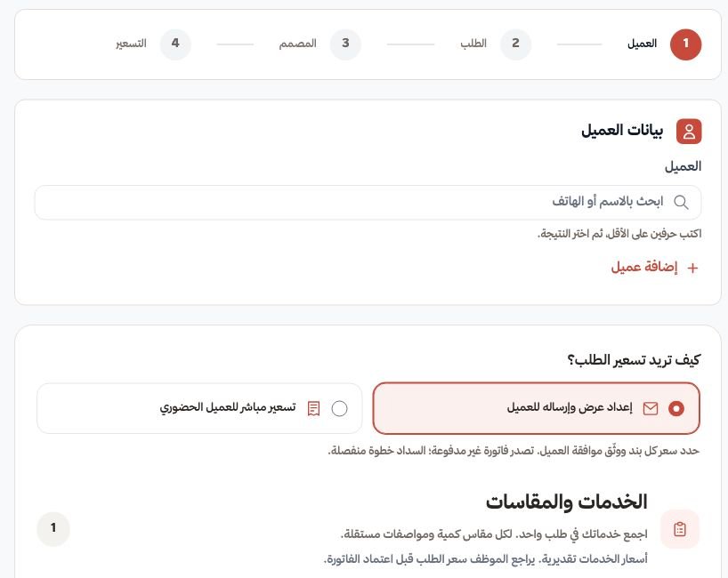Go to step 3 المصمم

pos(320,44)
